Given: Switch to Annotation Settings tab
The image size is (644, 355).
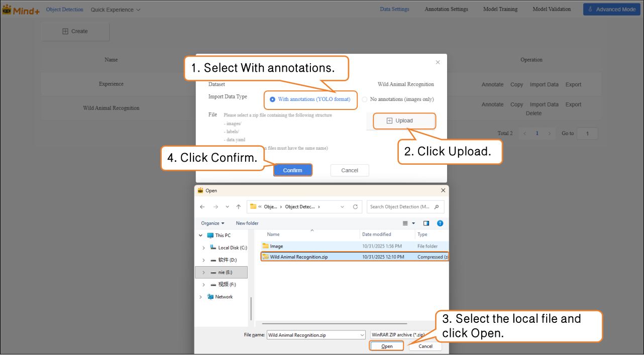Looking at the screenshot, I should click(446, 9).
